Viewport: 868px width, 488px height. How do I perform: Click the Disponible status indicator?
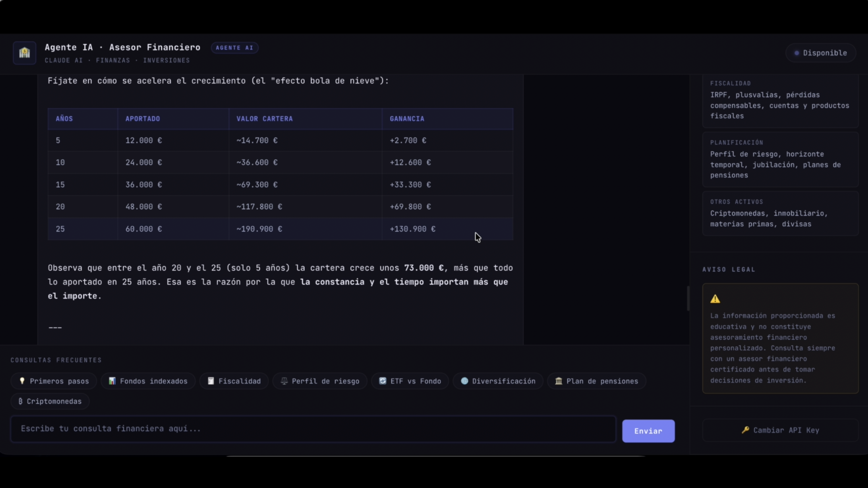(x=821, y=53)
